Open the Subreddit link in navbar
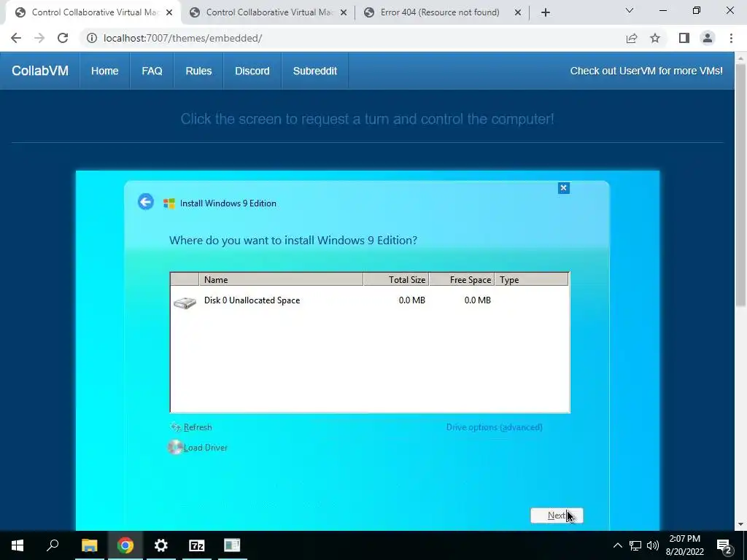 coord(315,71)
